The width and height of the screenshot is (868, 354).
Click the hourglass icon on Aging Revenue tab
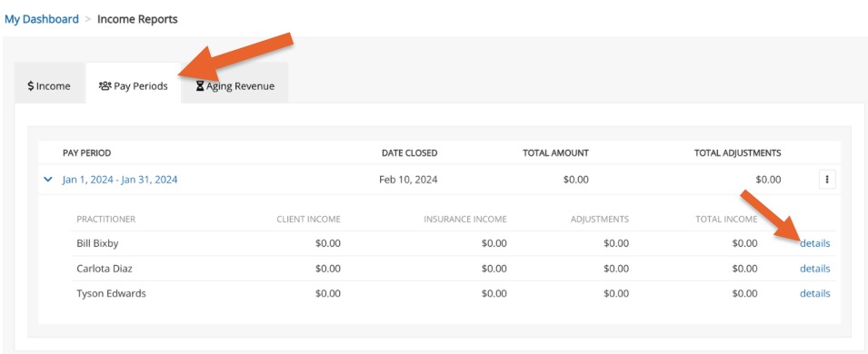pyautogui.click(x=200, y=86)
